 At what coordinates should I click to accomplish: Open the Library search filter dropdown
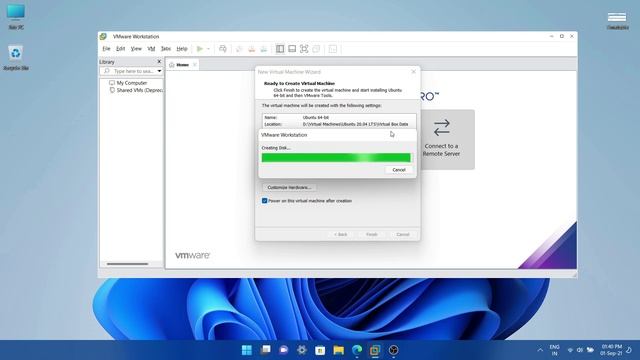click(x=160, y=71)
